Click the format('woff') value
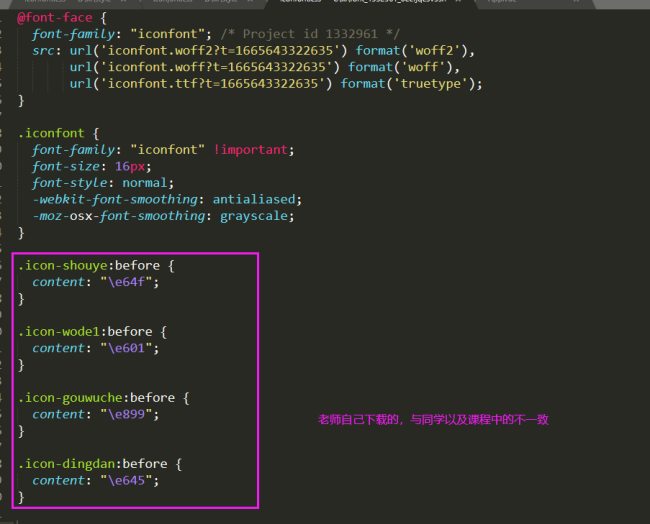The image size is (650, 524). pos(400,67)
